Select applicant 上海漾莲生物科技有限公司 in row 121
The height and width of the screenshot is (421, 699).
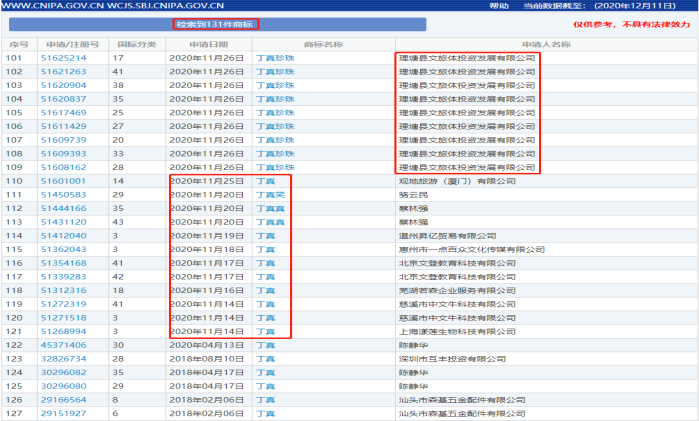pyautogui.click(x=461, y=330)
